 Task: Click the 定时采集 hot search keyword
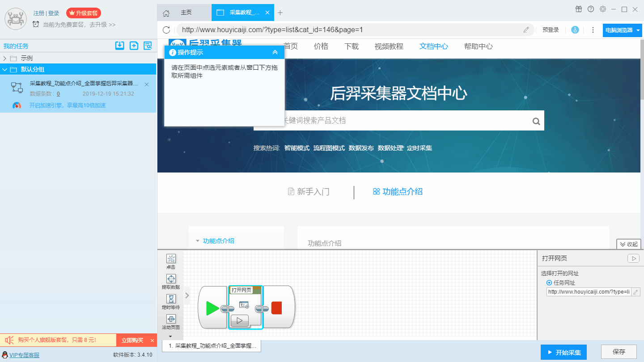[419, 148]
